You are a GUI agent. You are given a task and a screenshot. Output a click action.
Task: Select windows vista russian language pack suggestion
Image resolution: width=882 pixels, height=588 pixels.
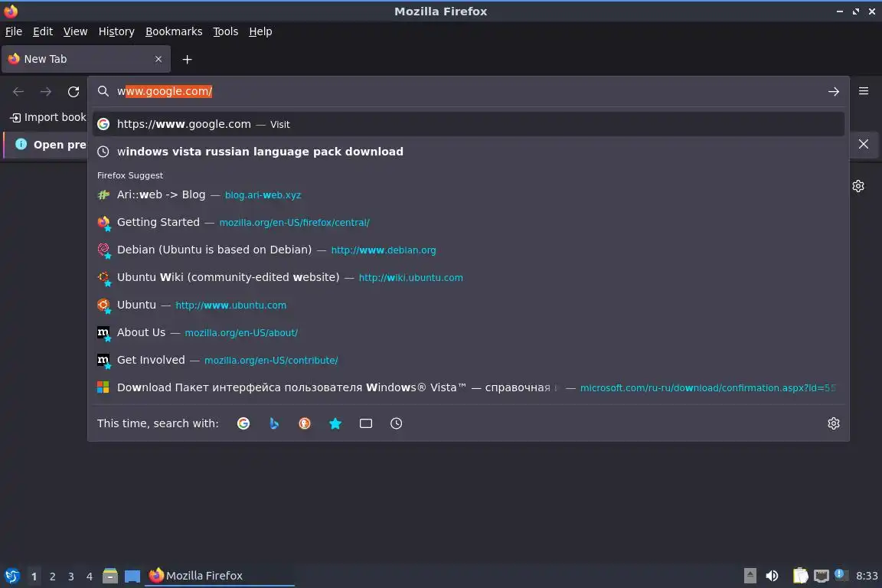[x=468, y=152]
